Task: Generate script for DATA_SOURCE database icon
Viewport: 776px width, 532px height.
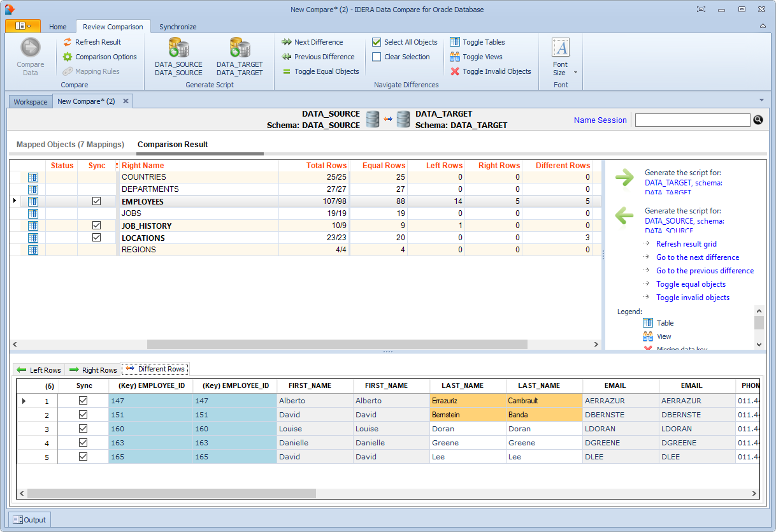Action: tap(178, 48)
